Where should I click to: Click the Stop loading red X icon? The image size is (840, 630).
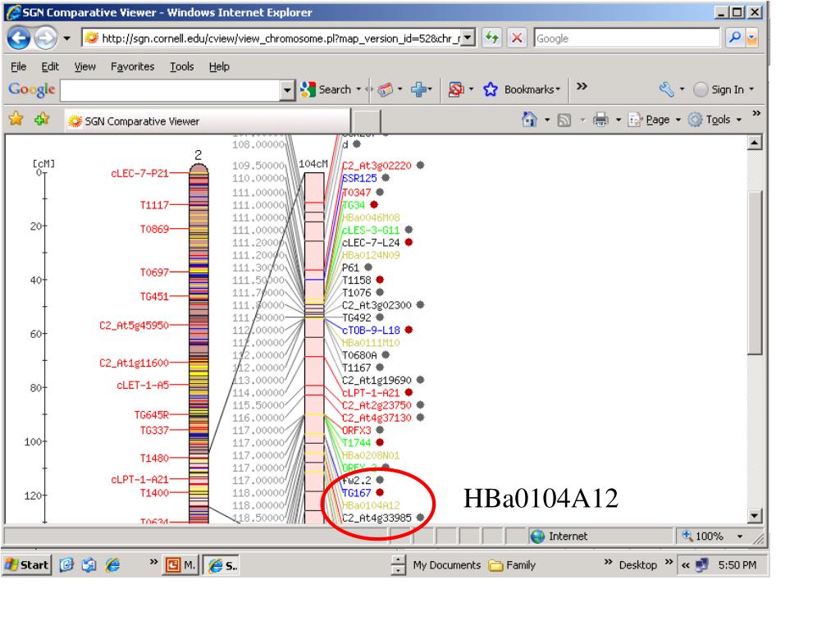[517, 38]
